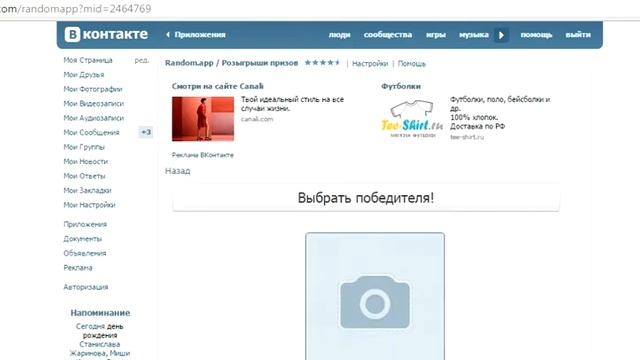Open the музыка header menu item
Screen dimensions: 640x360
[x=473, y=35]
